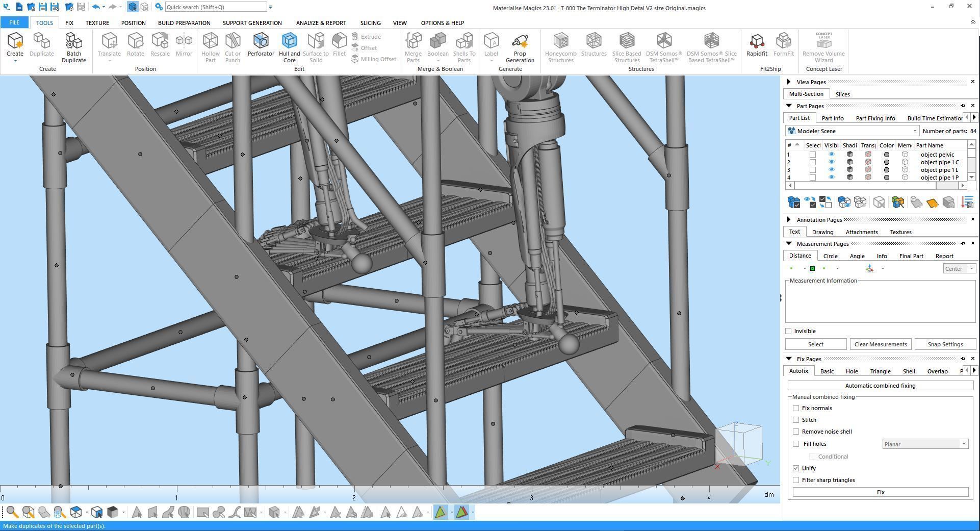Select the Perforator tool

pos(261,44)
